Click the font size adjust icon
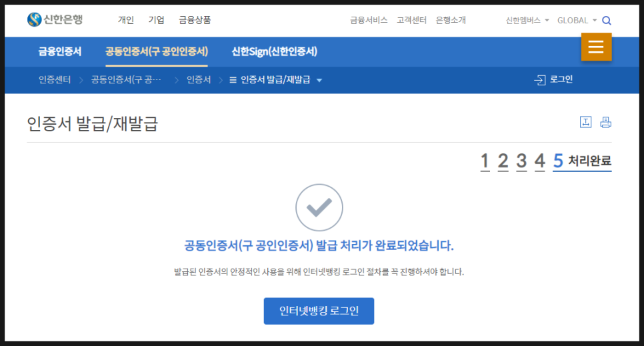The height and width of the screenshot is (346, 644). (x=586, y=122)
